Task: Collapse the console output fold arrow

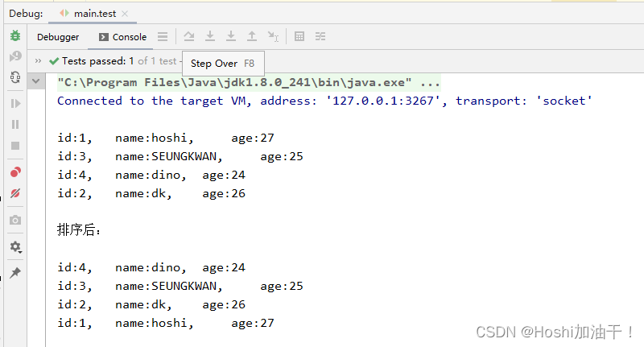Action: (36, 81)
